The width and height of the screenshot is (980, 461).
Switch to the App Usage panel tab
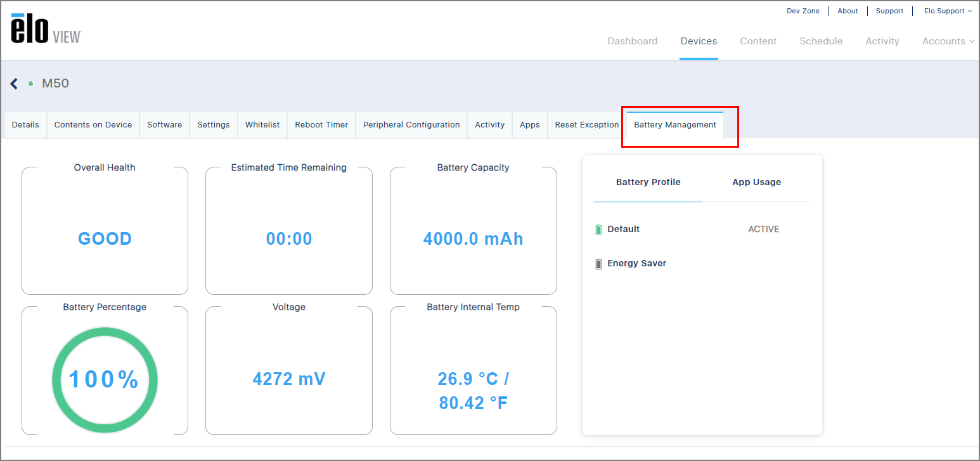click(757, 183)
